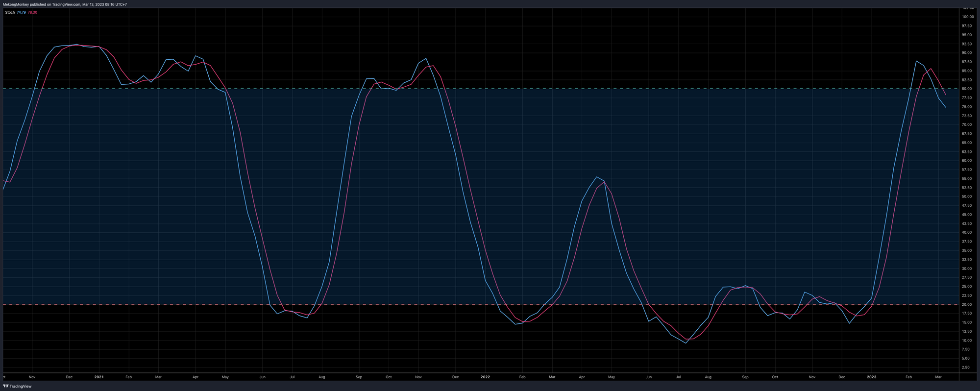980x391 pixels.
Task: Click the Feb label right after 2021
Action: [x=128, y=377]
